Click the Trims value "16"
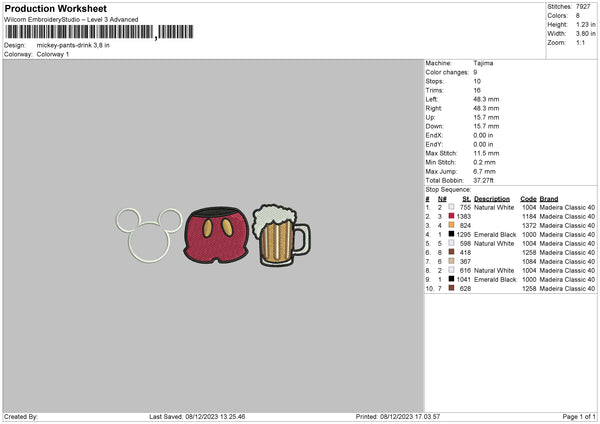 pos(477,90)
